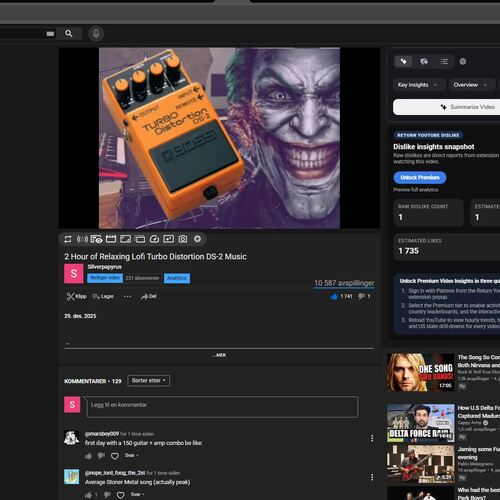The image size is (500, 500).
Task: Click the audio boost icon under video
Action: 82,239
